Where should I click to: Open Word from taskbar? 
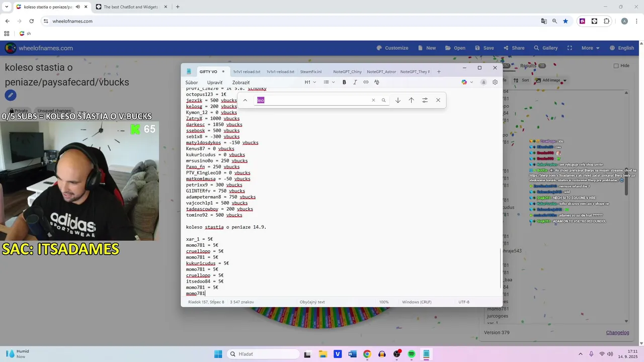tap(352, 354)
